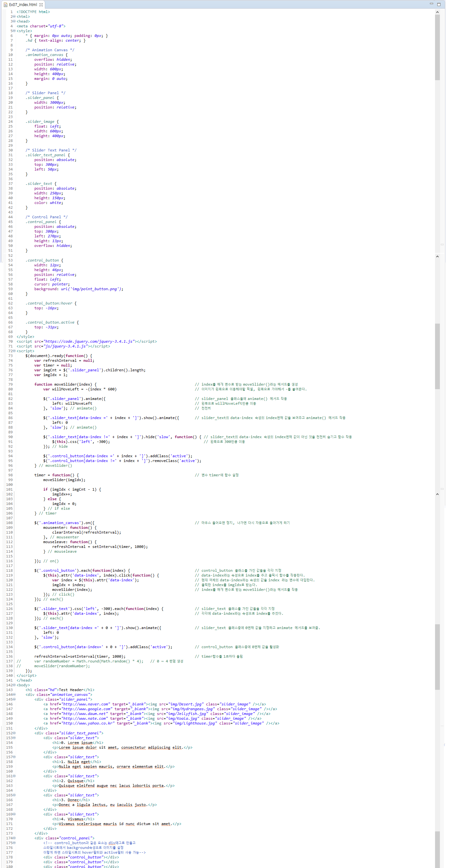The image size is (450, 868).
Task: Collapse the <head> fold at line 3
Action: pos(14,21)
